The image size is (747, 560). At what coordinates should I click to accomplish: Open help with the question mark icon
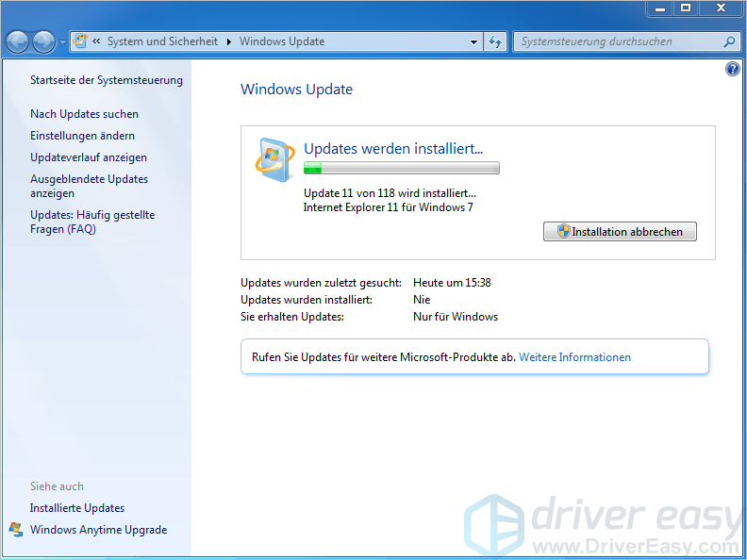pyautogui.click(x=733, y=69)
